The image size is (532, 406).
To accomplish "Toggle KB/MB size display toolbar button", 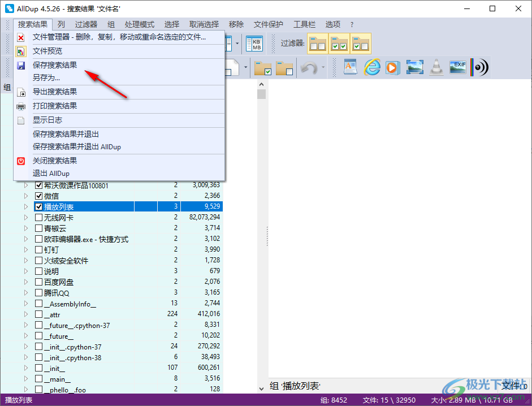I will click(x=254, y=44).
